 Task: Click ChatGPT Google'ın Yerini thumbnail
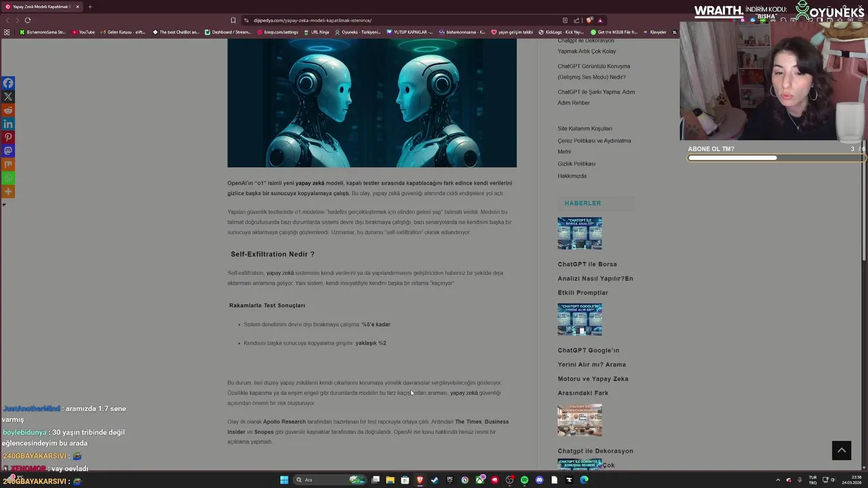[x=580, y=319]
